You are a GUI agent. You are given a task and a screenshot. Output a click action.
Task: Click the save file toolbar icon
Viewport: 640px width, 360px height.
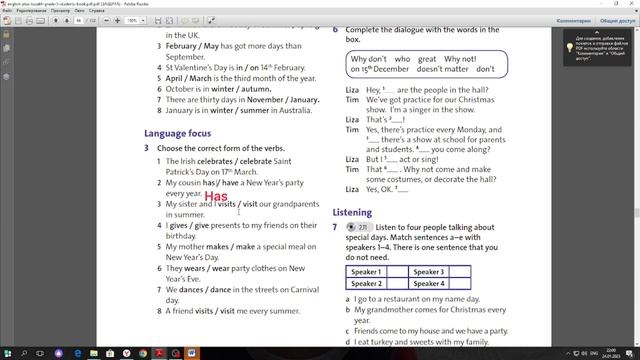(18, 20)
